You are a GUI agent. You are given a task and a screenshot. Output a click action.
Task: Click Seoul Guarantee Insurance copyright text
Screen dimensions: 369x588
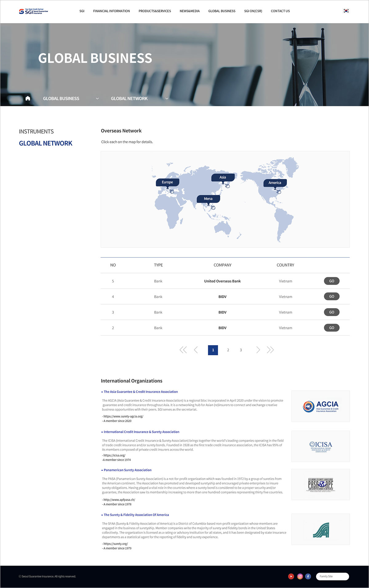point(47,576)
